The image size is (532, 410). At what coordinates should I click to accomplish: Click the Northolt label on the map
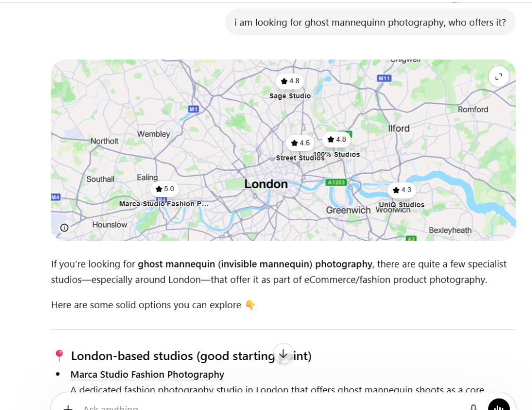[x=104, y=141]
